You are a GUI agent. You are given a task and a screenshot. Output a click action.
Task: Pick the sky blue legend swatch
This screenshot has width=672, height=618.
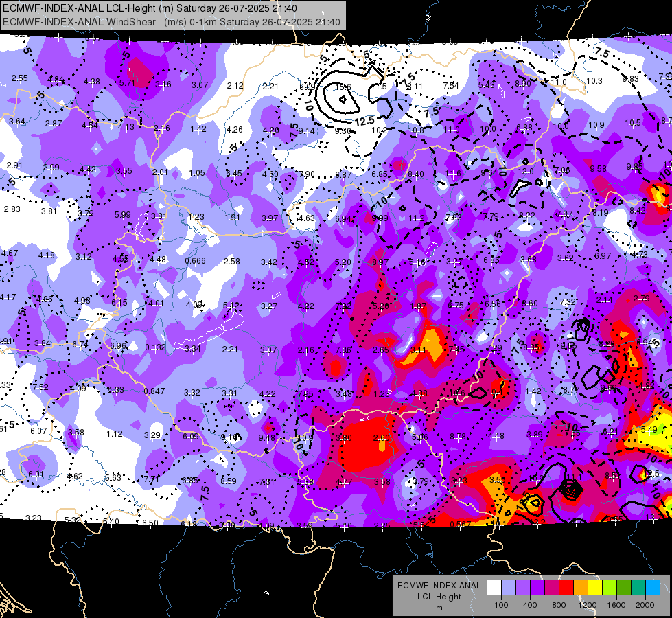[653, 587]
